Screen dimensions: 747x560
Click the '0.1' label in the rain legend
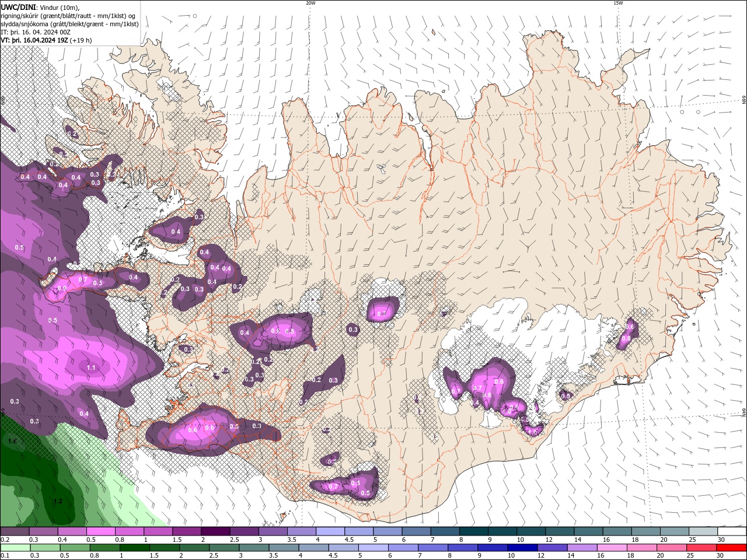click(5, 556)
